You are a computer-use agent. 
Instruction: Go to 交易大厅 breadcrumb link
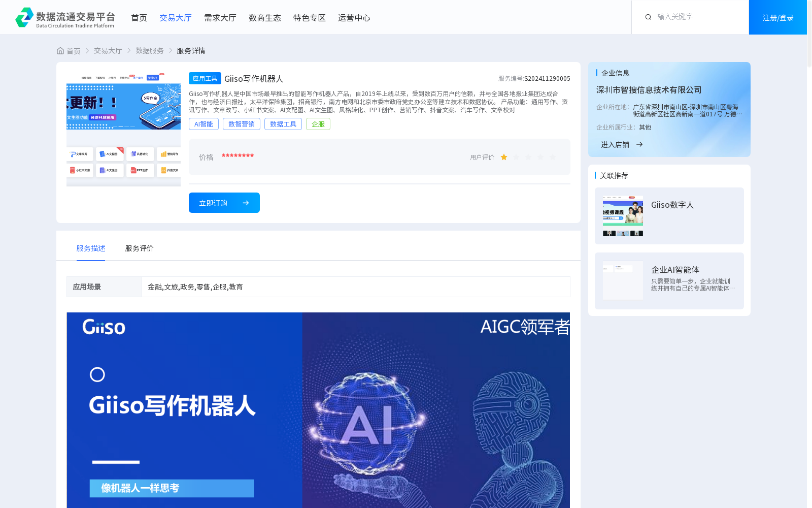[x=108, y=51]
